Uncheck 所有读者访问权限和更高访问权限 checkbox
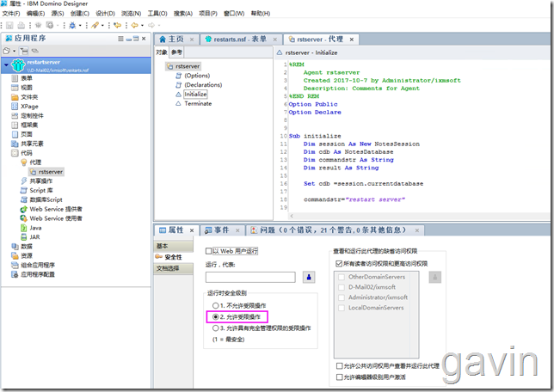Screen dimensions: 554x392 (x=339, y=263)
